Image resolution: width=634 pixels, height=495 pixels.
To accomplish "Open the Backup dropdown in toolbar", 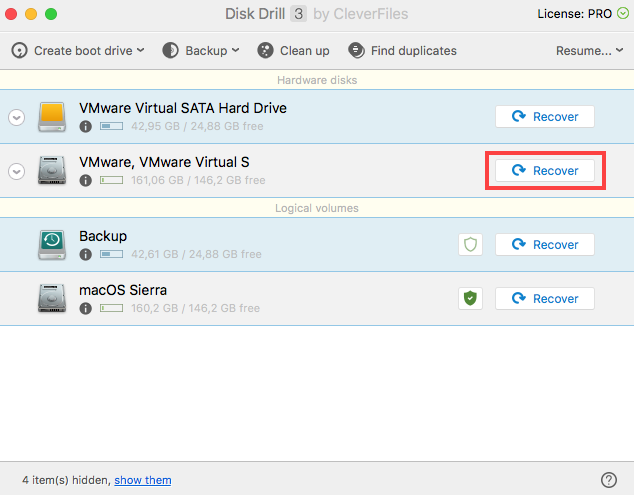I will click(201, 51).
